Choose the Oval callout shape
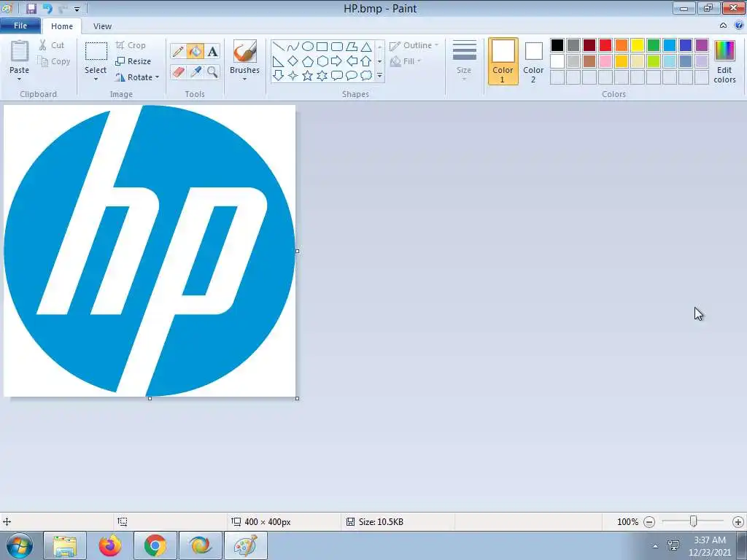This screenshot has height=560, width=747. (352, 75)
